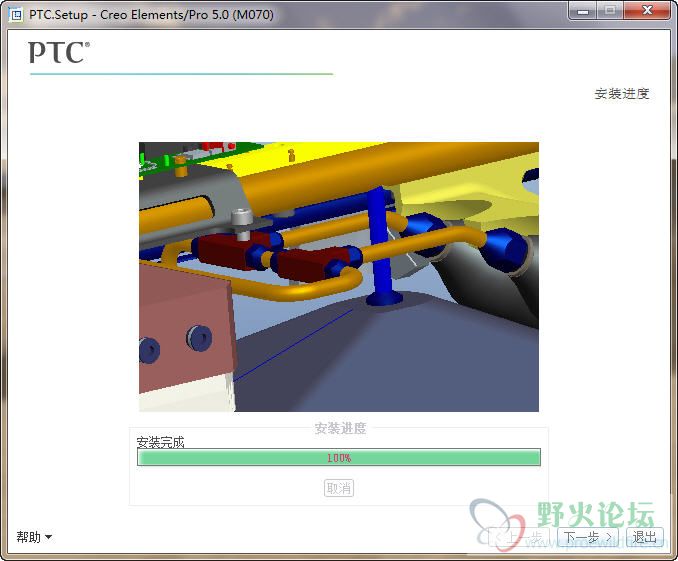Image resolution: width=678 pixels, height=561 pixels.
Task: Click the 退出 exit button
Action: 644,537
